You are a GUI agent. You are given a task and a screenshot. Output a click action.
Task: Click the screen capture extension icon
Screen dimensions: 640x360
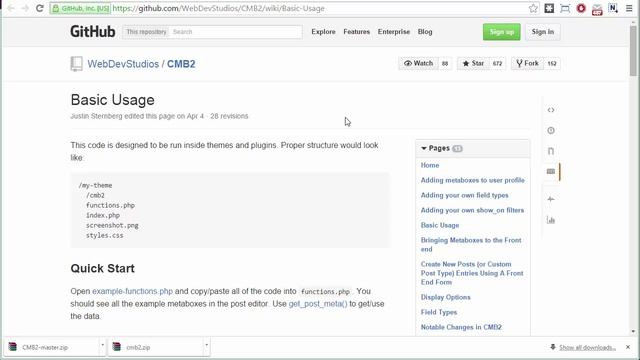[565, 8]
